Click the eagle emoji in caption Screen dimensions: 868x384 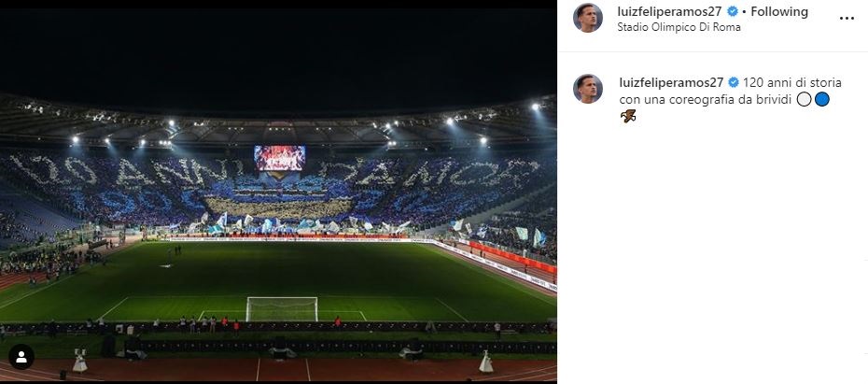(x=628, y=117)
